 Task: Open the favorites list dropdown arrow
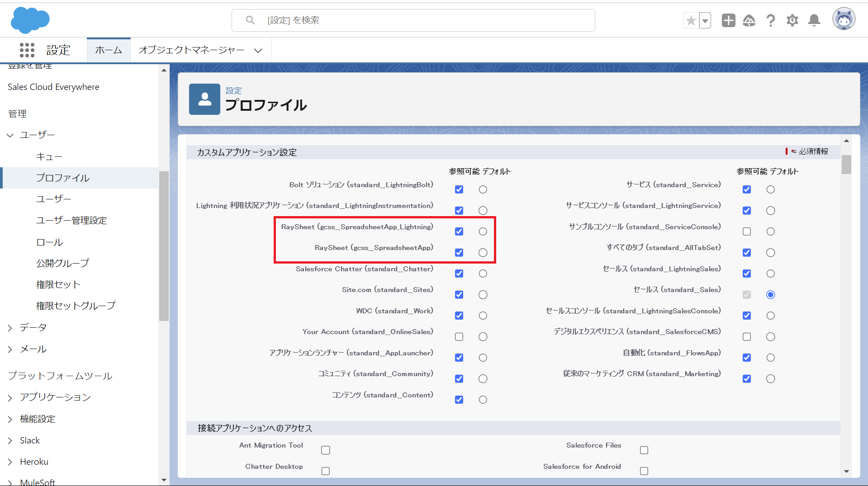(x=705, y=20)
